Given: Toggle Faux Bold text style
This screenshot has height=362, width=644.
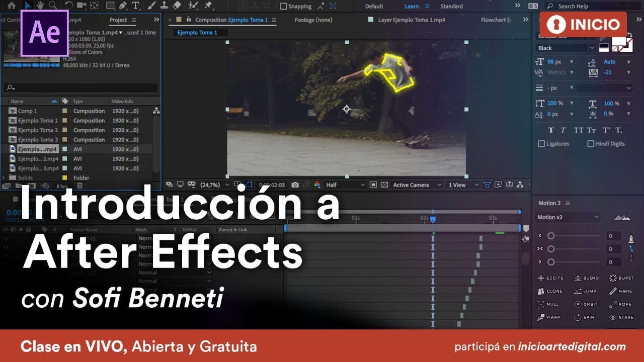Looking at the screenshot, I should (551, 130).
